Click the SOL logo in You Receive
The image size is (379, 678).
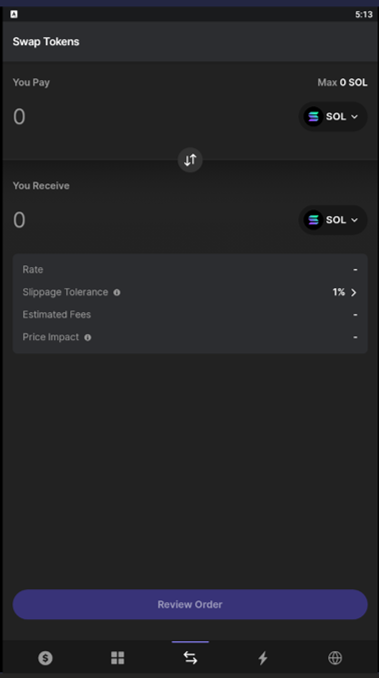[313, 220]
